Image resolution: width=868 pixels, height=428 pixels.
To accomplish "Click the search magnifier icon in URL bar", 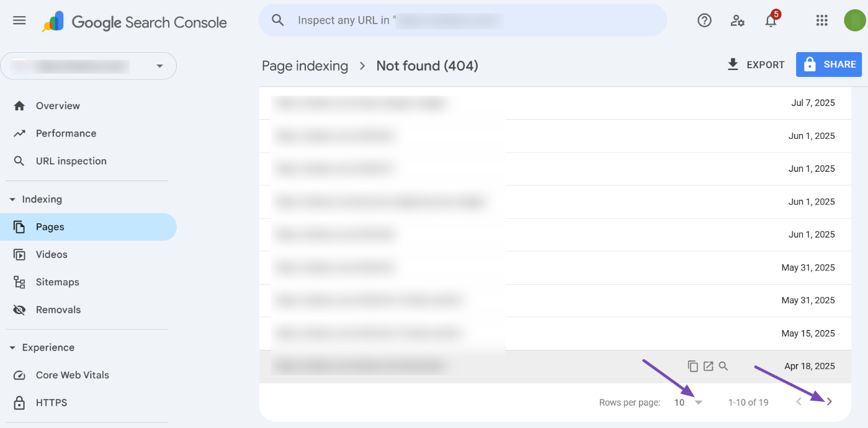I will 278,20.
